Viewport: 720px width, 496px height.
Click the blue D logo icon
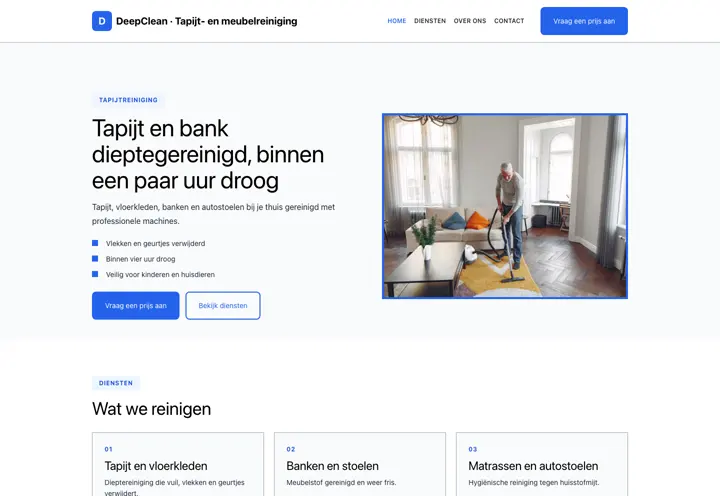102,21
